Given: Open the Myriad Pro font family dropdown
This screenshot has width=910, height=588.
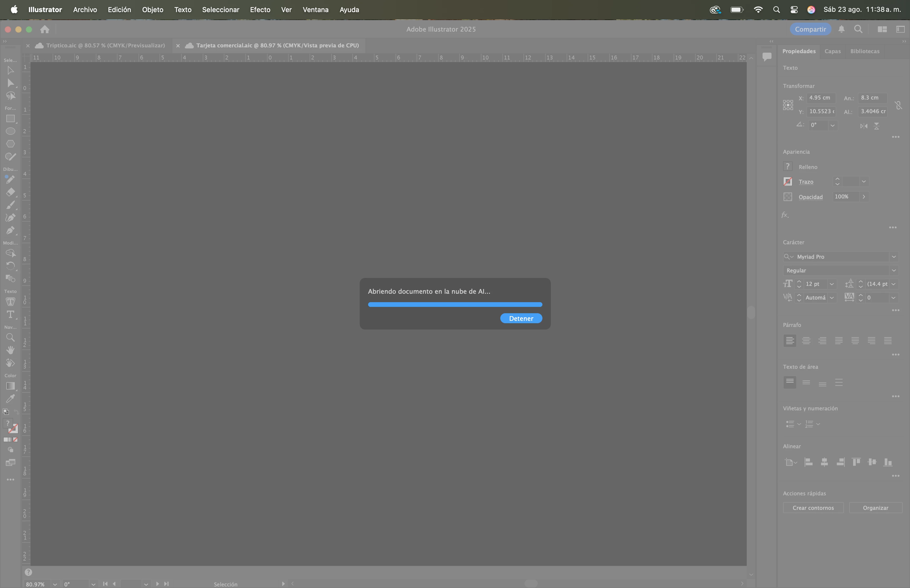Looking at the screenshot, I should [894, 257].
